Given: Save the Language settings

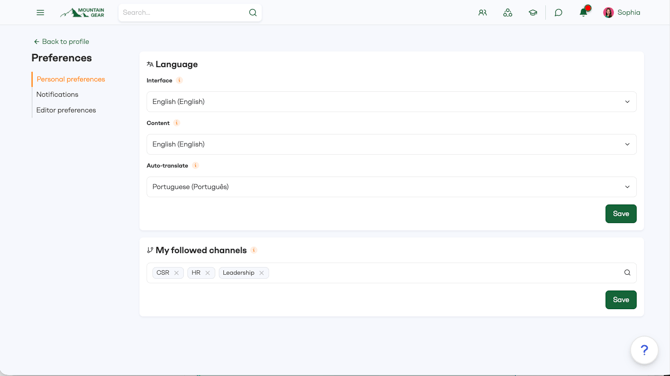Looking at the screenshot, I should point(621,214).
